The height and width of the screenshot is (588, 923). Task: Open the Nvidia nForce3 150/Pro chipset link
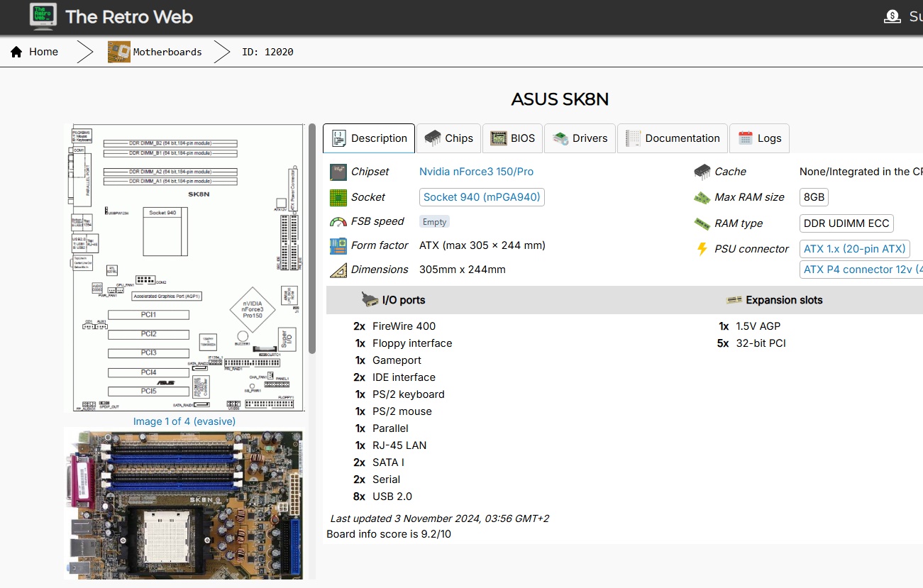coord(476,172)
